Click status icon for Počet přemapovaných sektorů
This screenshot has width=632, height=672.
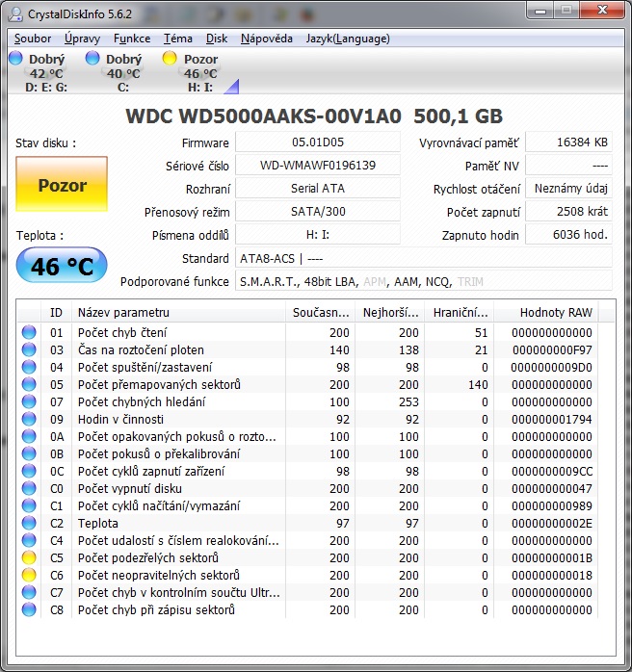pos(29,384)
